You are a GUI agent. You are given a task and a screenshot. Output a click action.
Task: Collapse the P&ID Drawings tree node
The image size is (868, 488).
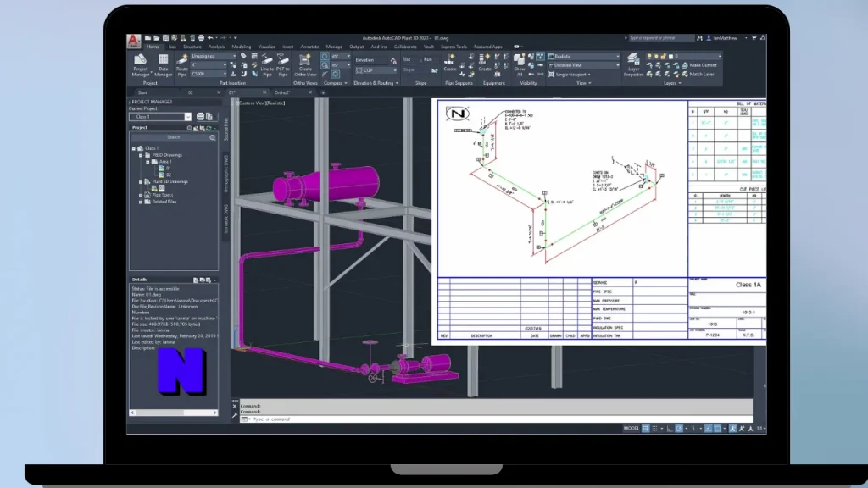141,156
